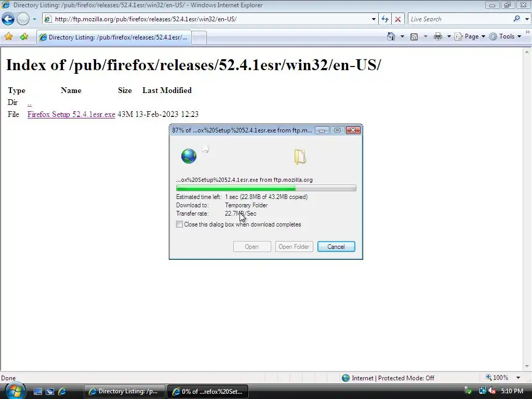
Task: Show more toolbar commands chevron
Action: tap(528, 32)
